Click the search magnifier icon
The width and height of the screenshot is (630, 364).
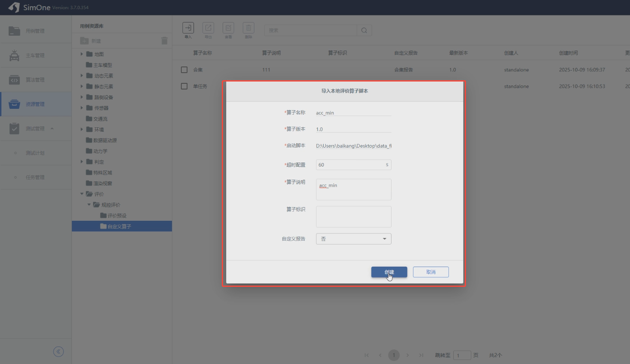(364, 30)
